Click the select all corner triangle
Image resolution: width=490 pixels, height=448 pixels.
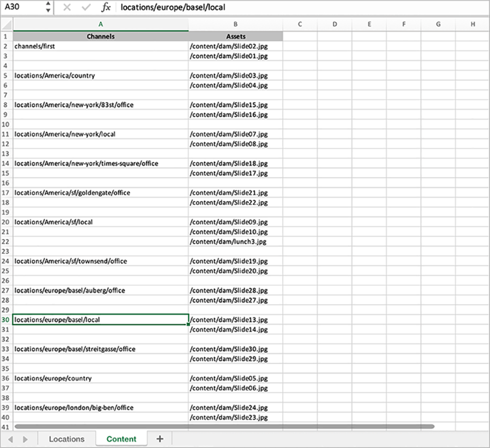click(7, 24)
